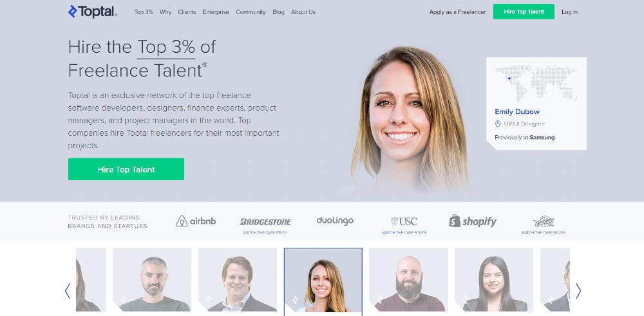Click the Log In link
The width and height of the screenshot is (644, 316).
click(x=570, y=12)
